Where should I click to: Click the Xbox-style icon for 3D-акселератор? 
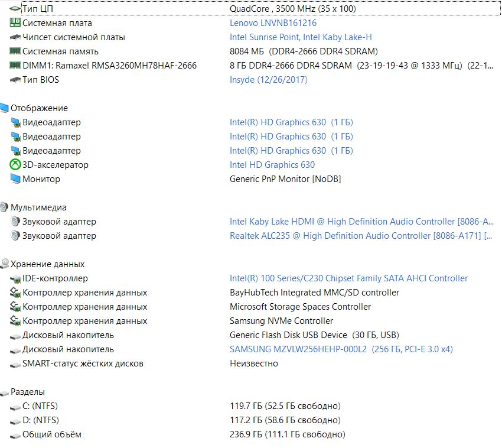[x=15, y=165]
